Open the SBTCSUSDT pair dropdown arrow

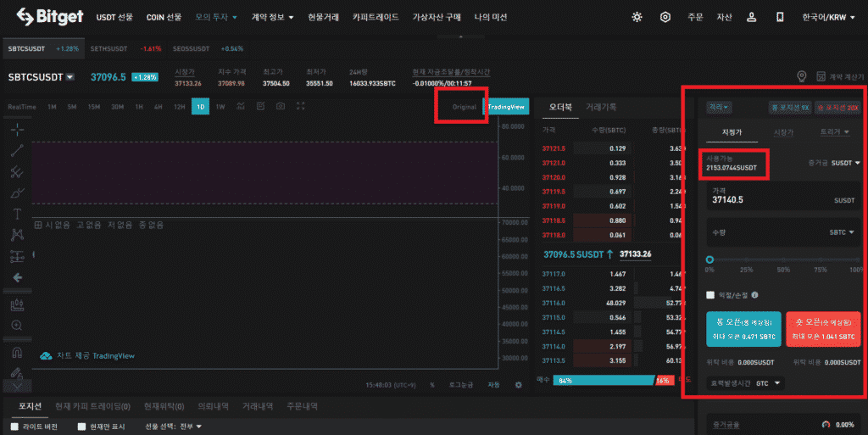(70, 77)
